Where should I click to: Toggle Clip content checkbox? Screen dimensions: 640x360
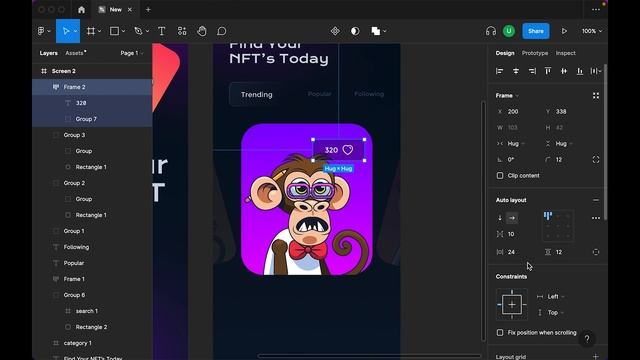coord(500,176)
